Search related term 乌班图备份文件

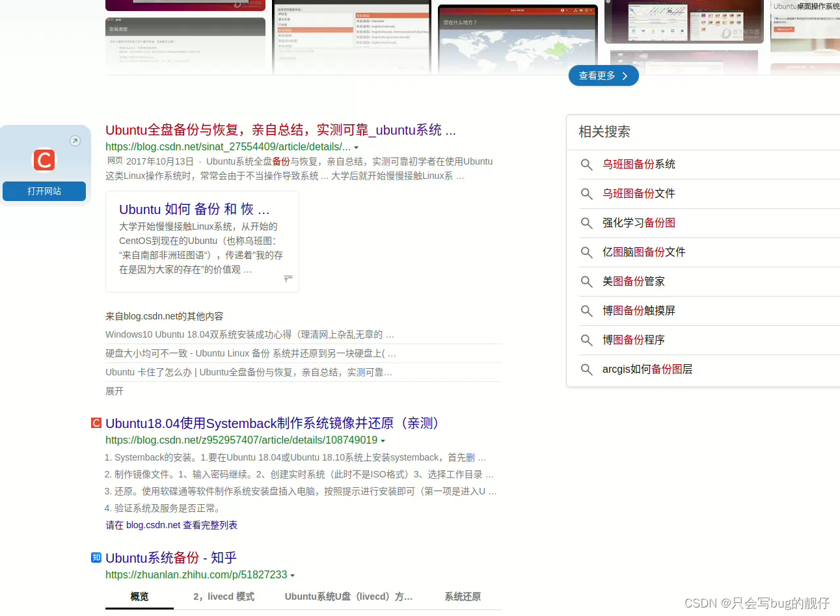[x=638, y=193]
